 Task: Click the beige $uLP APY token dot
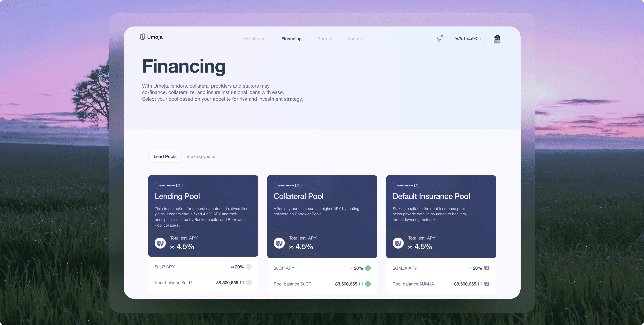(249, 267)
